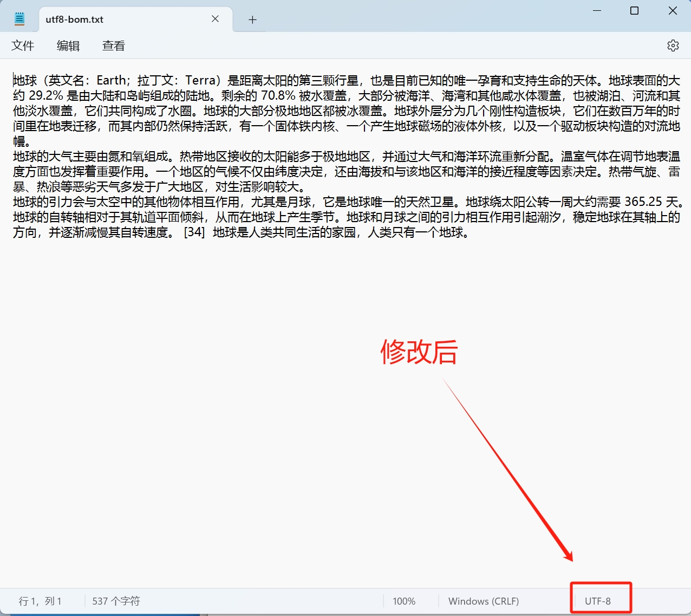Click the 537 个字符 character count display
This screenshot has width=691, height=616.
click(115, 601)
